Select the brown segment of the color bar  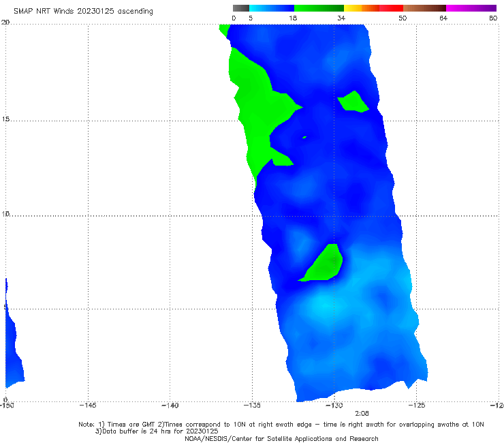click(424, 8)
